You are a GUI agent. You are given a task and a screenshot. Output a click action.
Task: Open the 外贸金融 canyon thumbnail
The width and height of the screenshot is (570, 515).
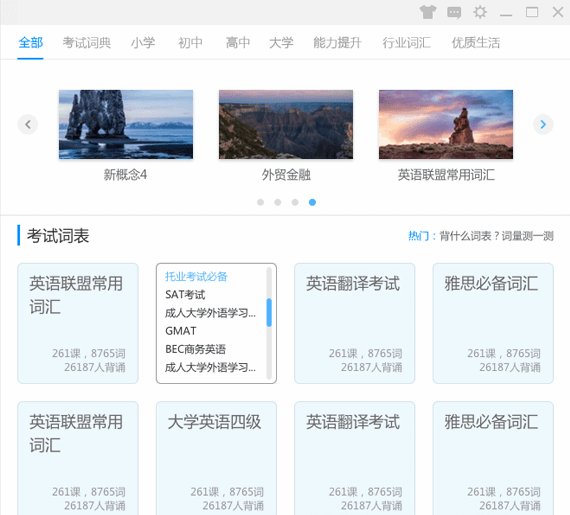tap(286, 124)
